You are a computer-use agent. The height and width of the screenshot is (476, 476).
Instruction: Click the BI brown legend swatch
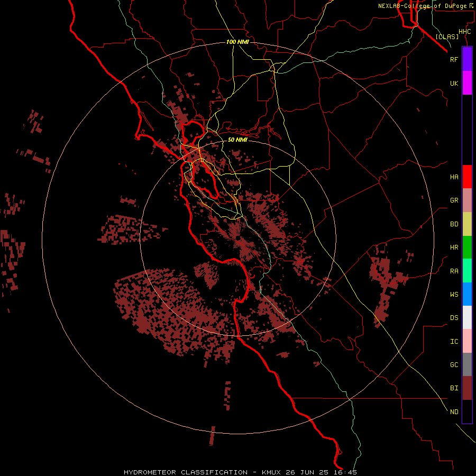(467, 388)
